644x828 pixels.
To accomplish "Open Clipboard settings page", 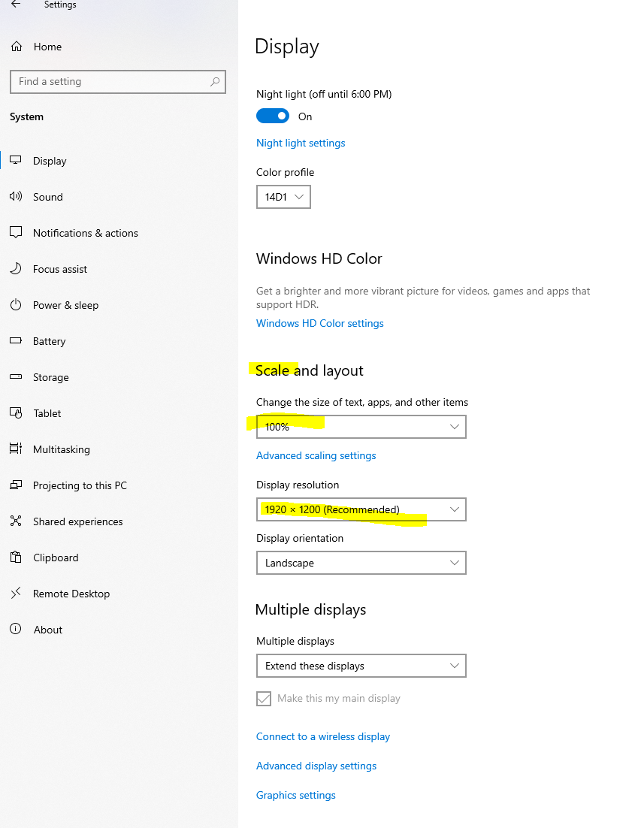I will click(56, 558).
